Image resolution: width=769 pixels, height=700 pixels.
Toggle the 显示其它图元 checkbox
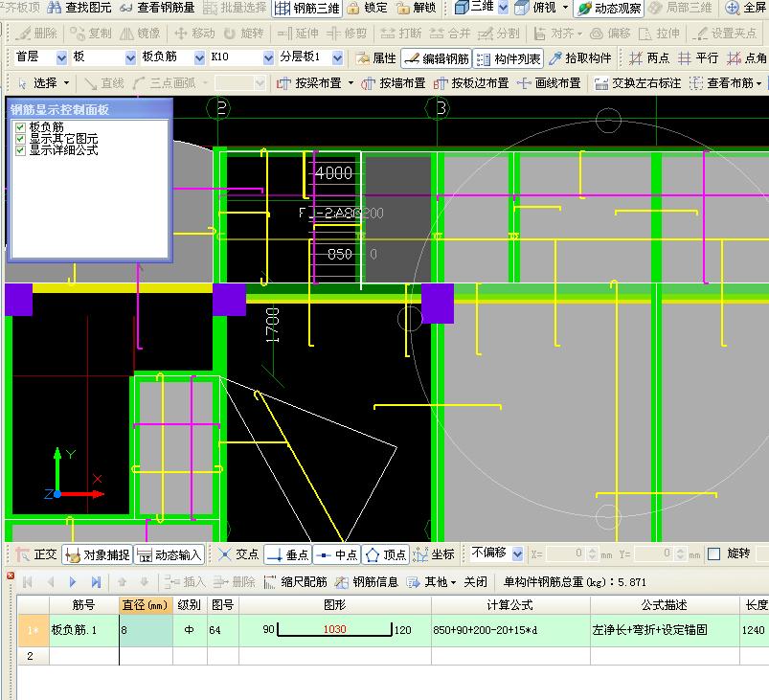click(20, 138)
